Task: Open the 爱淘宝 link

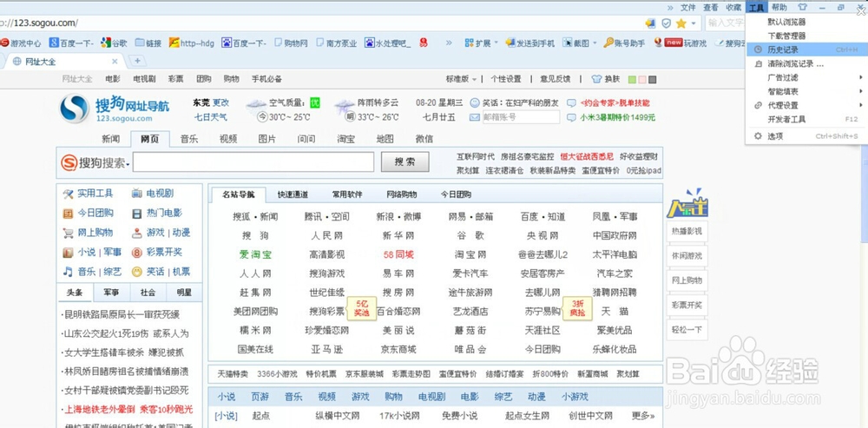Action: click(x=255, y=254)
